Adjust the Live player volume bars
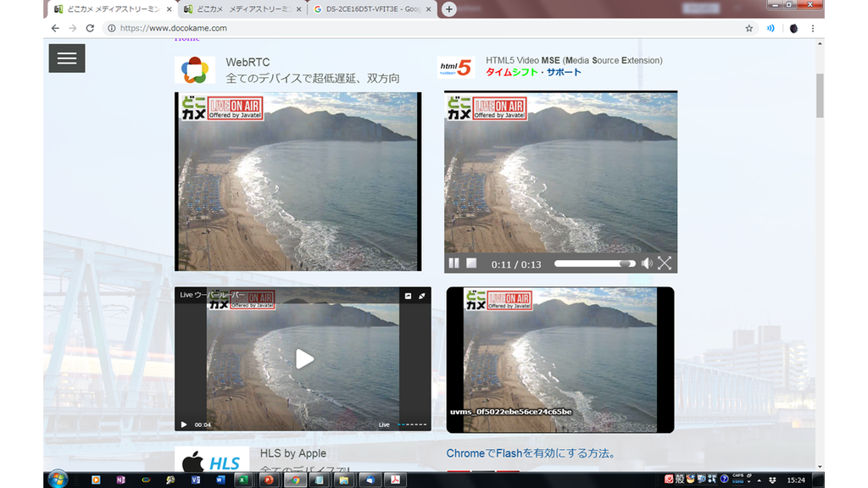This screenshot has width=868, height=488. pos(413,425)
